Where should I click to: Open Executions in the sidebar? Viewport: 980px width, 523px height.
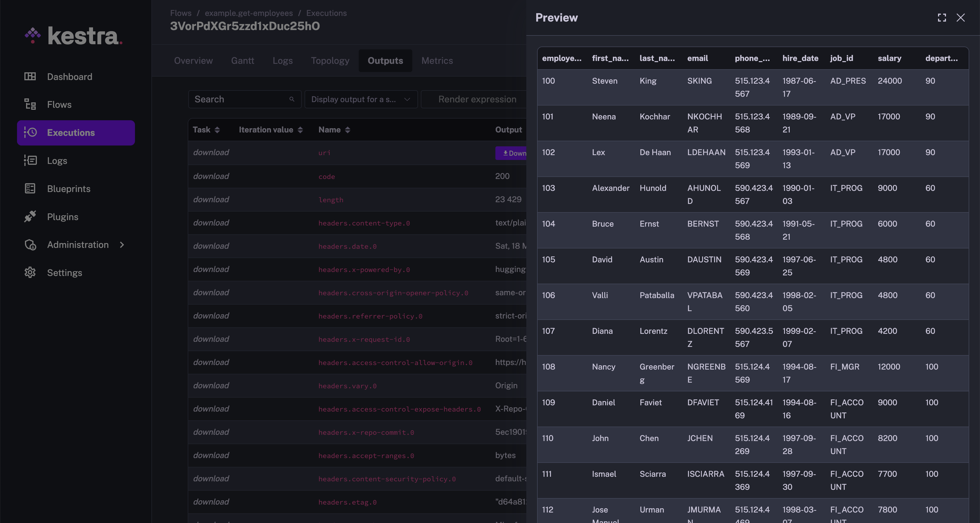tap(76, 132)
